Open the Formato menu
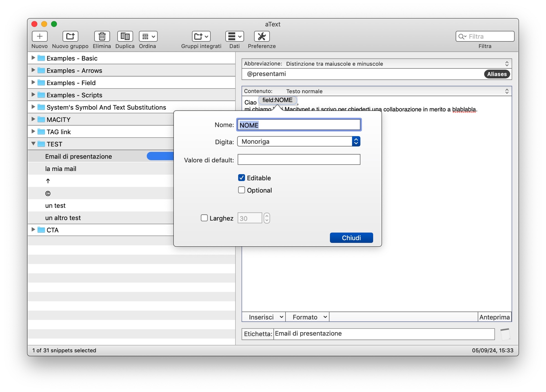 tap(307, 317)
